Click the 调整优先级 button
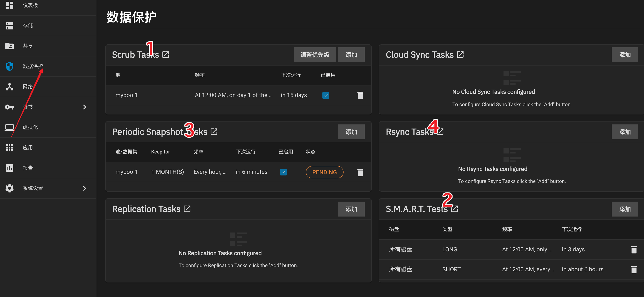 click(x=315, y=55)
